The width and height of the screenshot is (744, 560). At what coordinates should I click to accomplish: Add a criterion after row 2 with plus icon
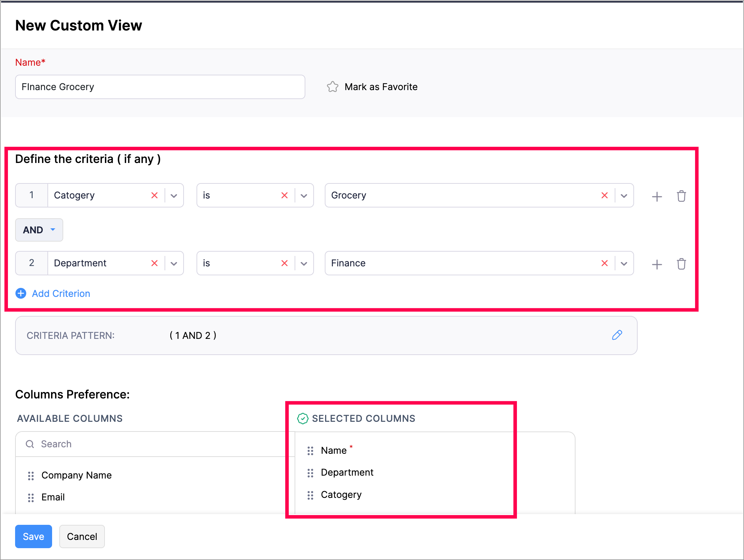[657, 264]
